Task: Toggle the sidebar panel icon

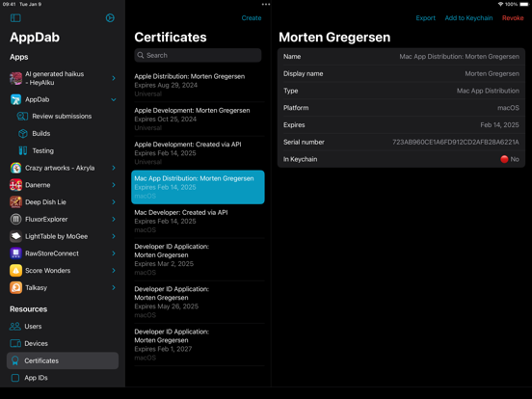Action: coord(15,18)
